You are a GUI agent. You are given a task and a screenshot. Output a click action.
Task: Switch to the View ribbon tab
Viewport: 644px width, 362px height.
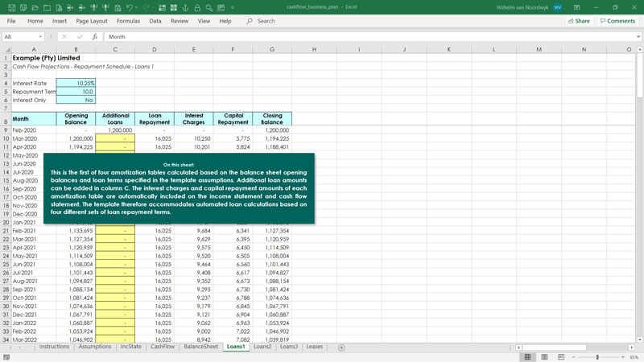pos(204,21)
